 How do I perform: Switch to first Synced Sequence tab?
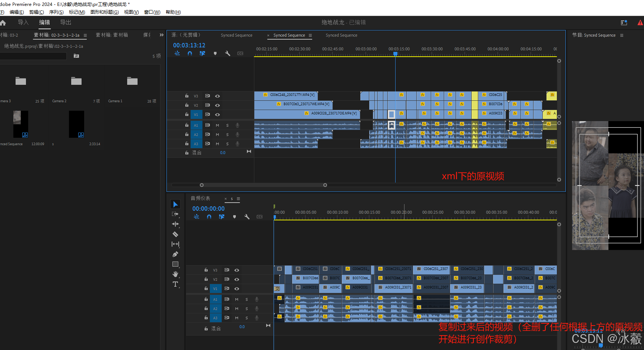tap(237, 36)
